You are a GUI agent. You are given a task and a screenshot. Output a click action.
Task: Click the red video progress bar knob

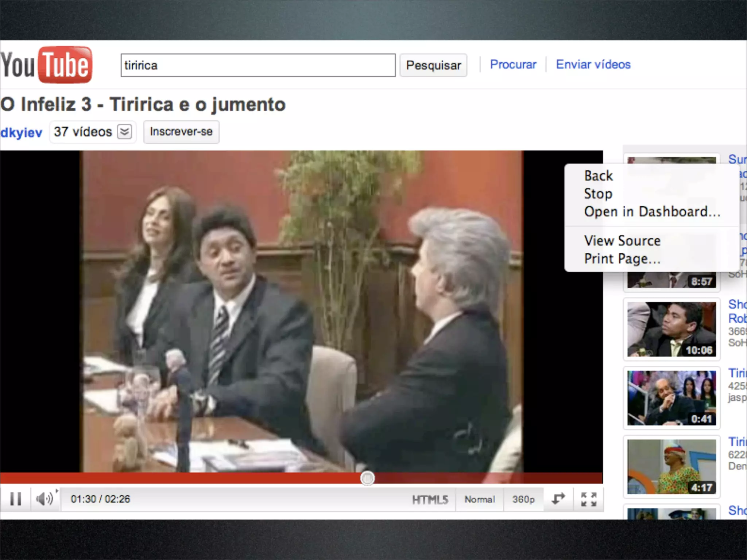367,478
